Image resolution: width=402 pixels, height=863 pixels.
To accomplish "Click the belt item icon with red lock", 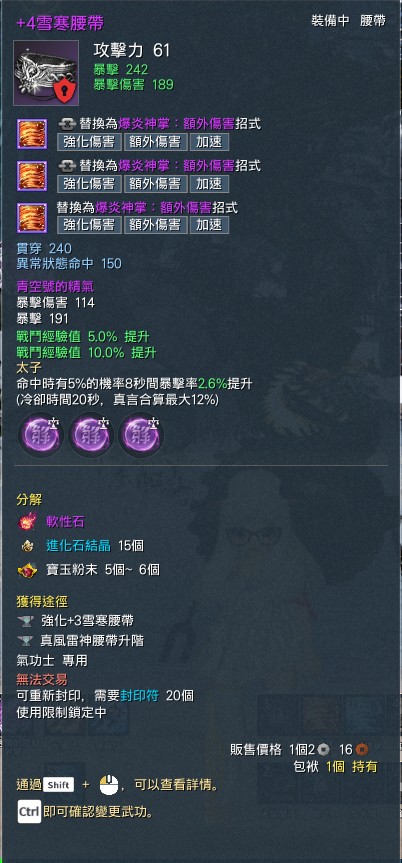I will point(46,72).
